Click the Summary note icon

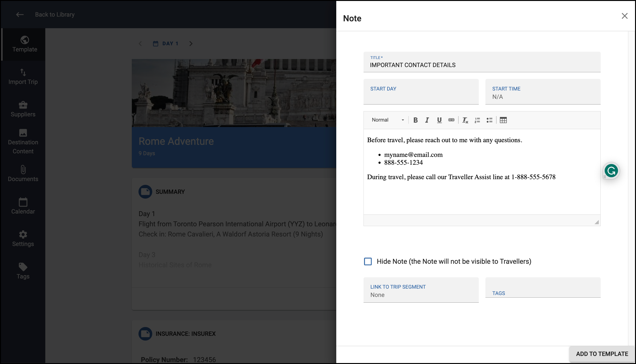point(145,192)
